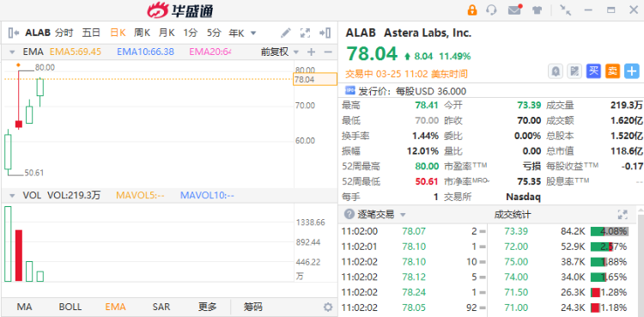Click the EMA5:69.45 value label
Image resolution: width=644 pixels, height=317 pixels.
(76, 52)
